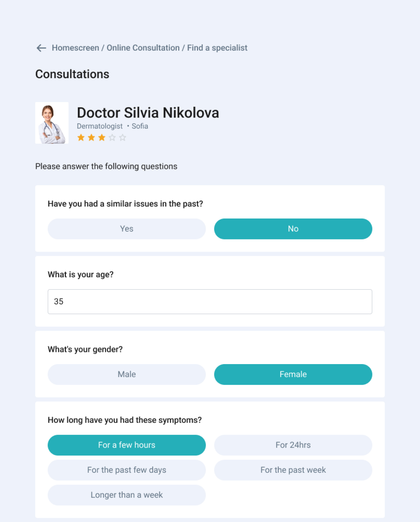Viewport: 420px width, 522px height.
Task: Click the fifth empty rating star
Action: point(123,138)
